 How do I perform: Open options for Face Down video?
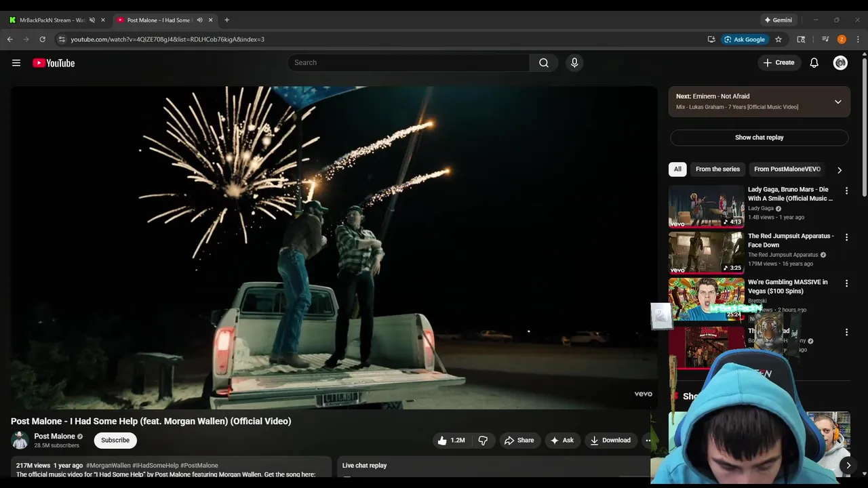[x=846, y=237]
